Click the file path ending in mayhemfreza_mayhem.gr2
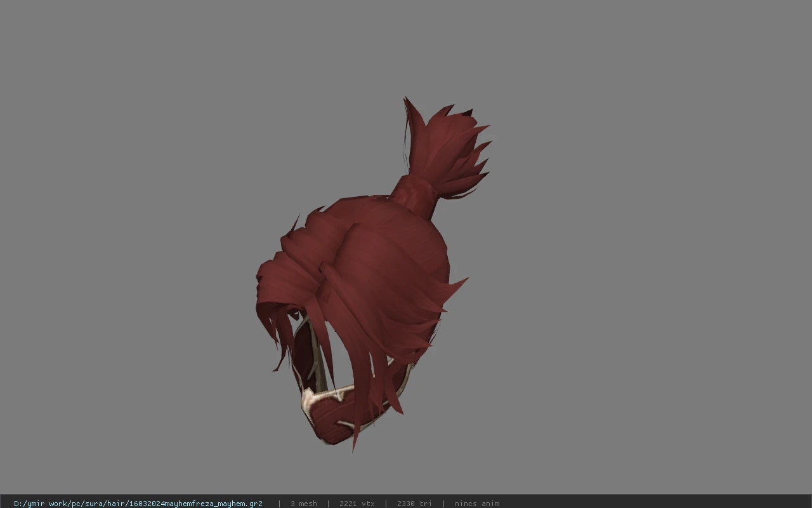Screen dimensions: 812x508 [138, 504]
